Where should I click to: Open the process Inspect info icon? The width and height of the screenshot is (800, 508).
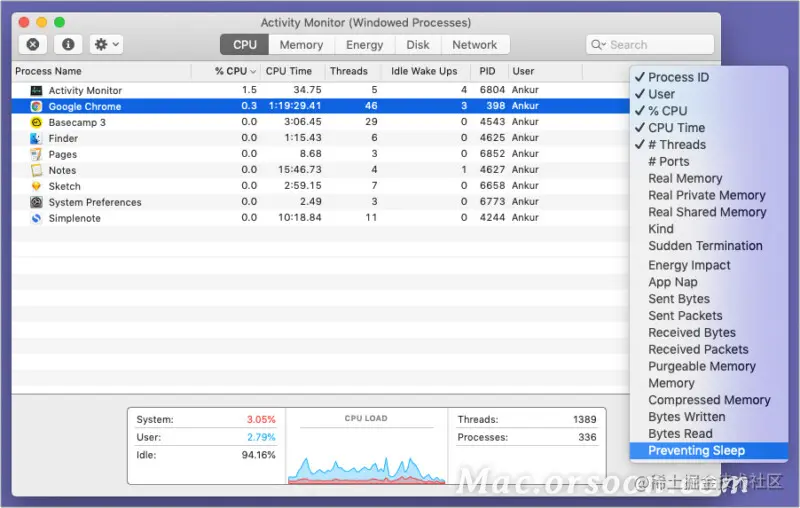point(68,44)
